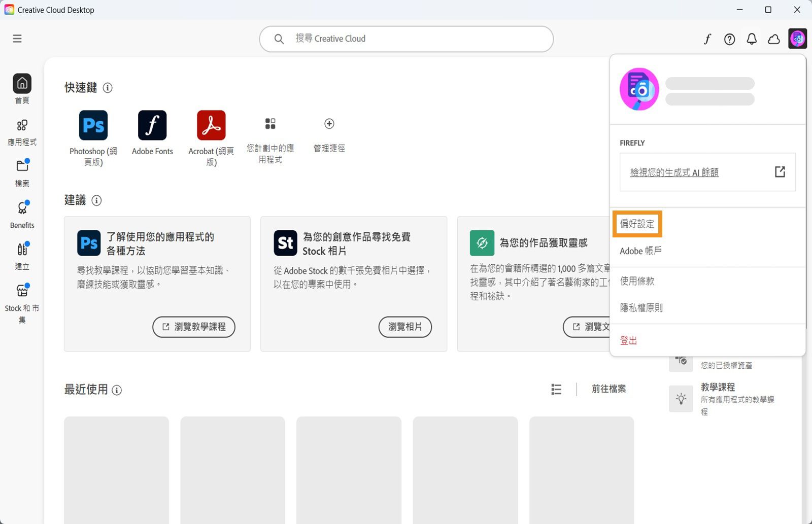Viewport: 812px width, 524px height.
Task: Click the 教學課程 lightbulb icon
Action: (x=681, y=399)
